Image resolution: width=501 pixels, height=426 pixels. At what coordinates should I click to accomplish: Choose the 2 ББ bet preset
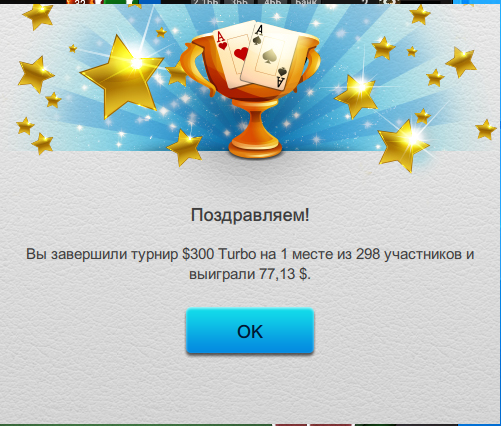[206, 2]
